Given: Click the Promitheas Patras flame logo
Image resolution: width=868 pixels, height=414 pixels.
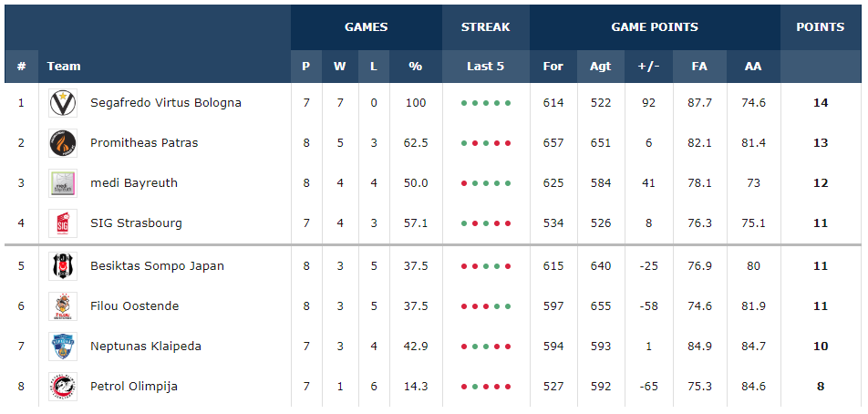Looking at the screenshot, I should pos(63,143).
